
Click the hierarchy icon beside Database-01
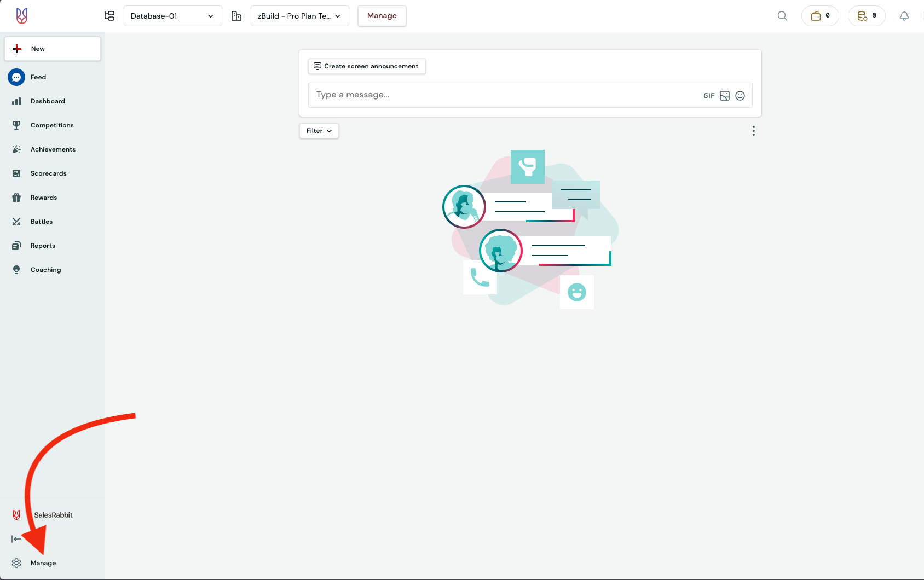(109, 16)
